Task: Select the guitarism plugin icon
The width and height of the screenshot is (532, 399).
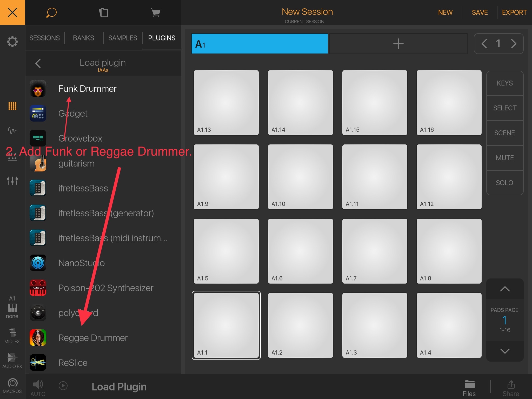Action: click(38, 163)
